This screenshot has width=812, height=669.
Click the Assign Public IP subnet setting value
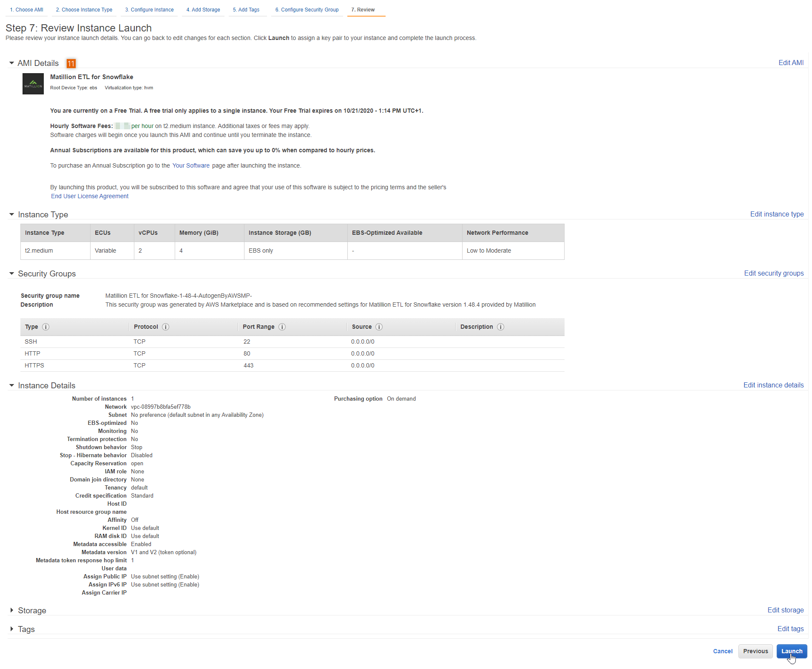[x=165, y=576]
